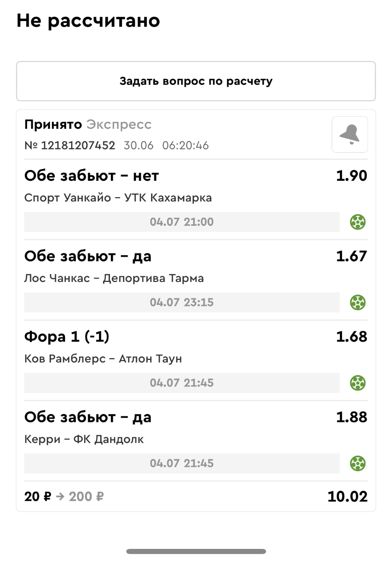Open Спорт Уанкайо – УТК Кахамарка match

click(x=118, y=198)
